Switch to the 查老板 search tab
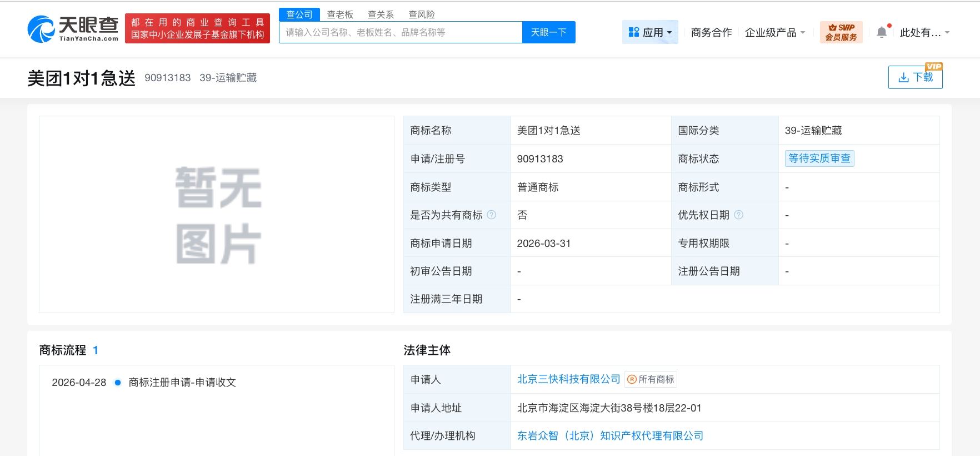 340,14
